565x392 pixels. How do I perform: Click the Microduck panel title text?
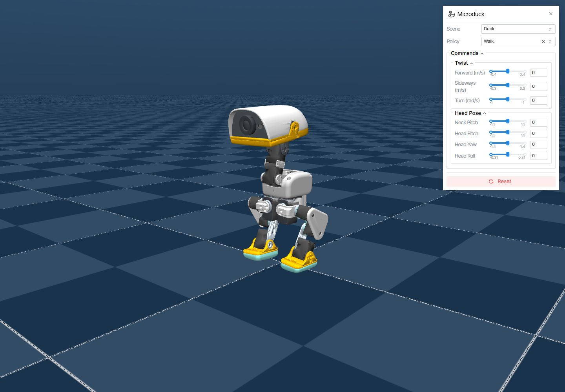pos(471,14)
